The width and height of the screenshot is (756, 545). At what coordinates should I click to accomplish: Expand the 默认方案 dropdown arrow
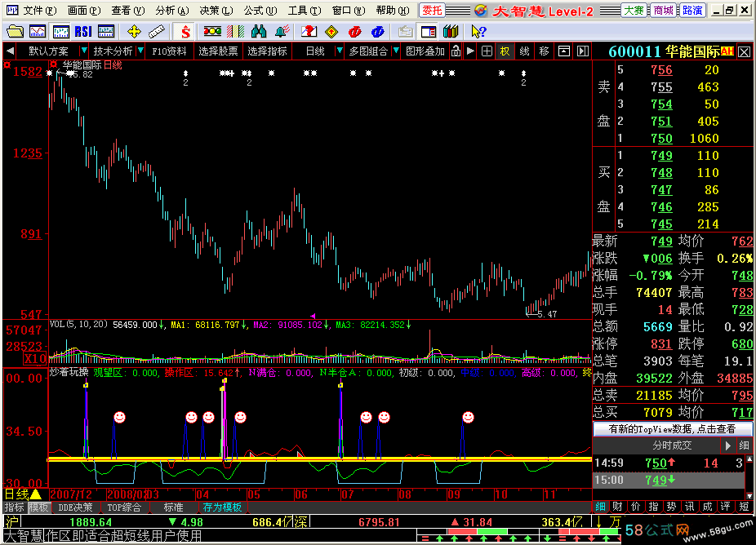[x=84, y=51]
